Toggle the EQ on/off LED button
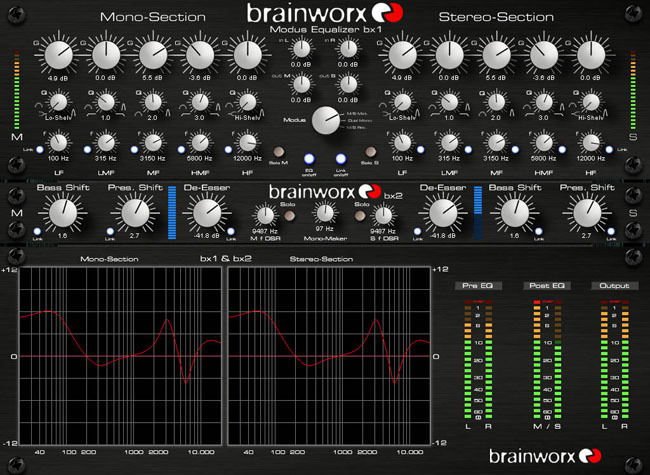Viewport: 650px width, 475px height. pos(309,159)
